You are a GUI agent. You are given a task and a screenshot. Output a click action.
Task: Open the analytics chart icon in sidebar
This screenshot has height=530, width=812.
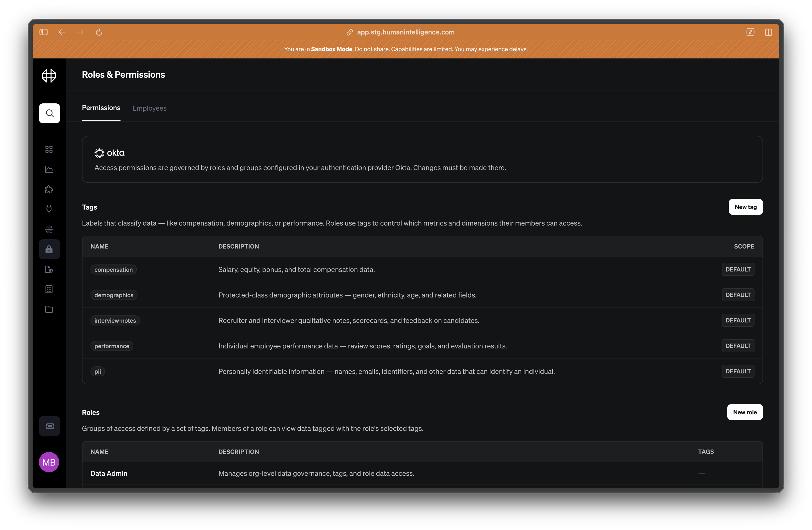tap(49, 169)
